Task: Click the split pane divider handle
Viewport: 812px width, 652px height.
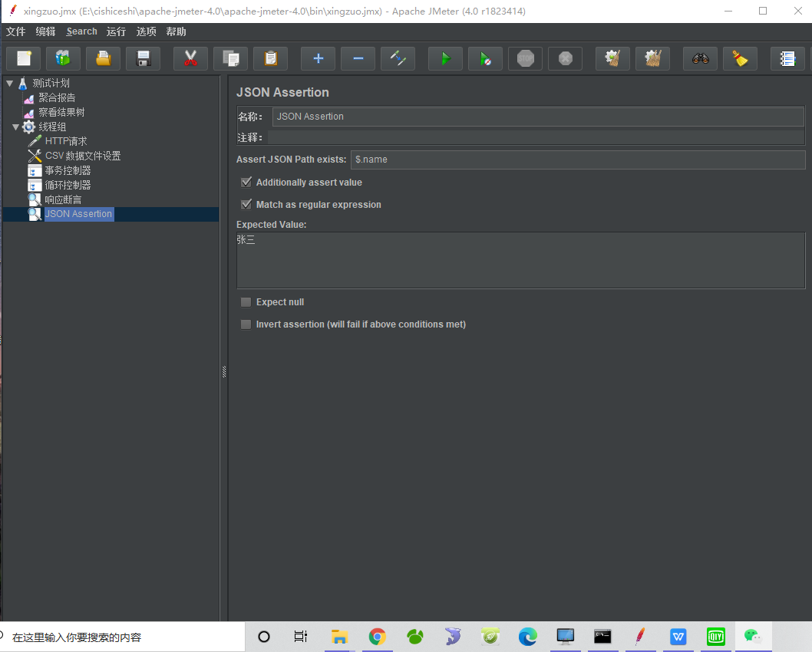Action: pos(224,371)
